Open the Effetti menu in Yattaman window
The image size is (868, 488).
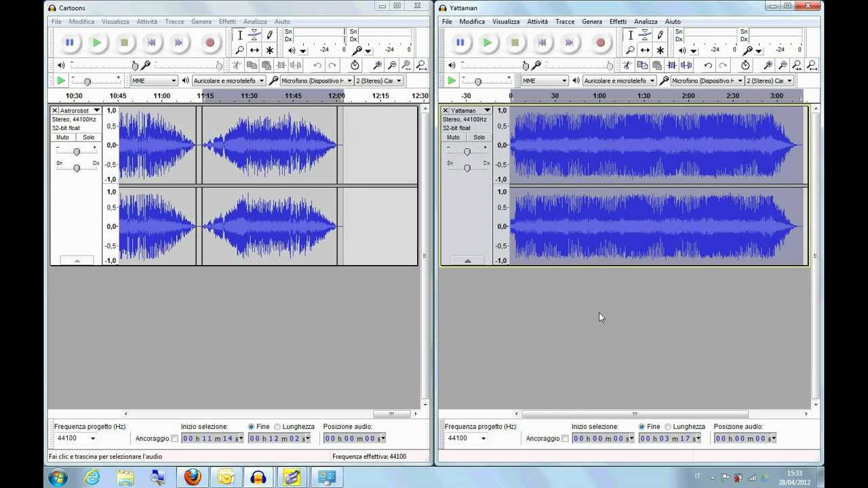618,22
